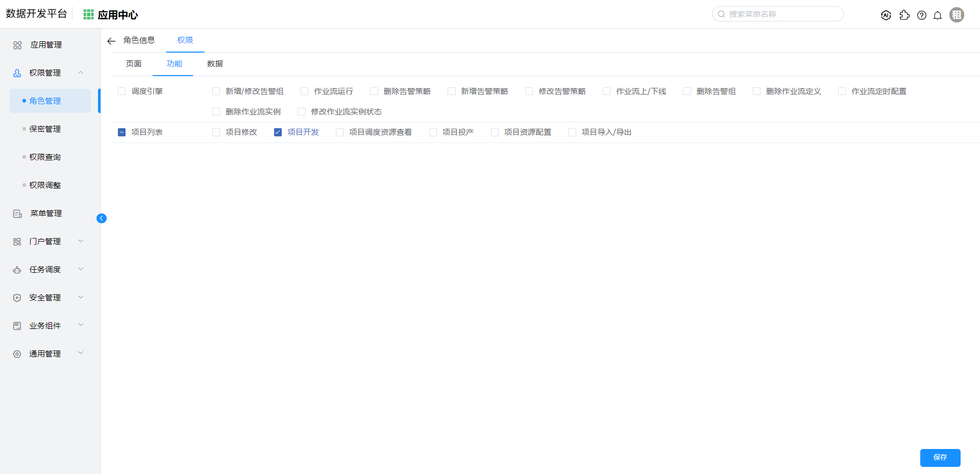Click the 搜索菜单名称 search field
Image resolution: width=980 pixels, height=474 pixels.
pyautogui.click(x=781, y=14)
